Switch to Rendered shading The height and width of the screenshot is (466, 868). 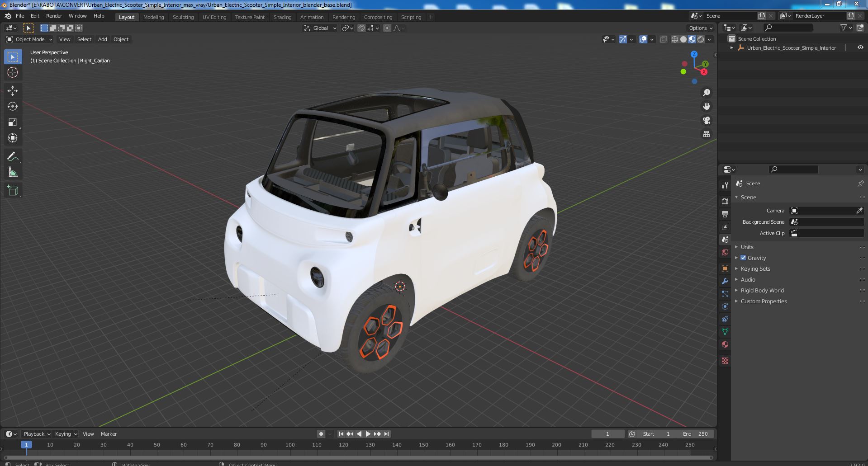[x=701, y=39]
